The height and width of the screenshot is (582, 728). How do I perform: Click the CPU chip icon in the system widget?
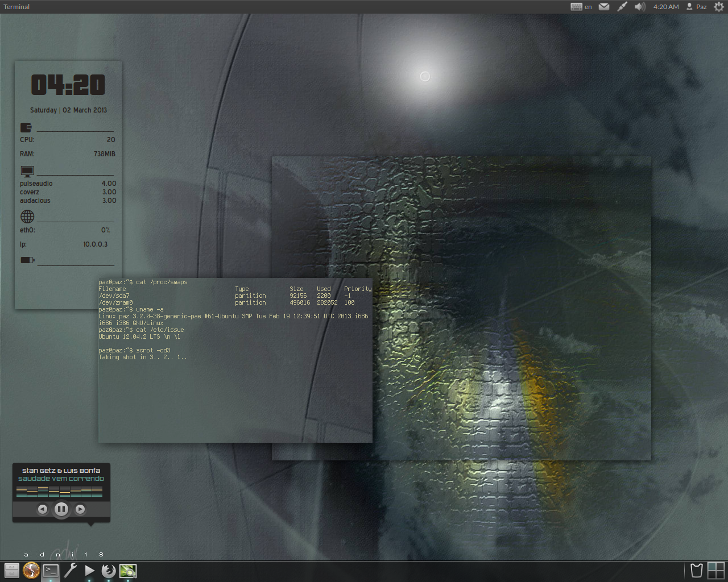[26, 127]
